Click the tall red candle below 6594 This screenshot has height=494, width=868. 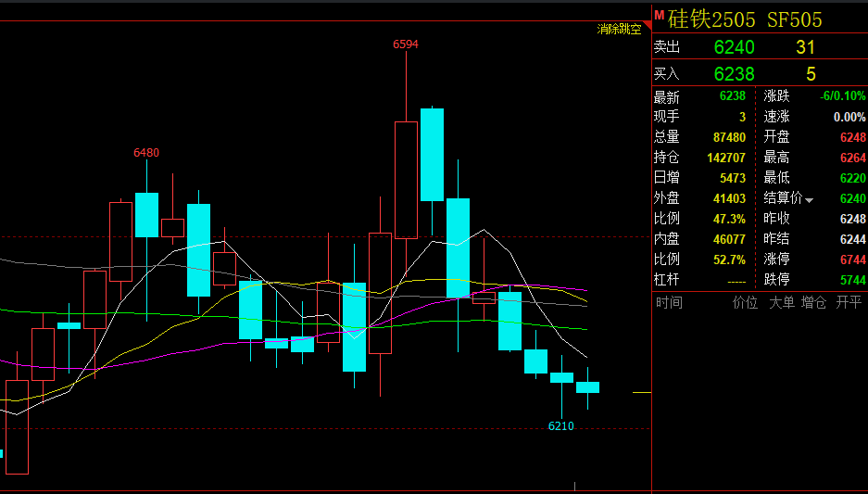tap(406, 181)
